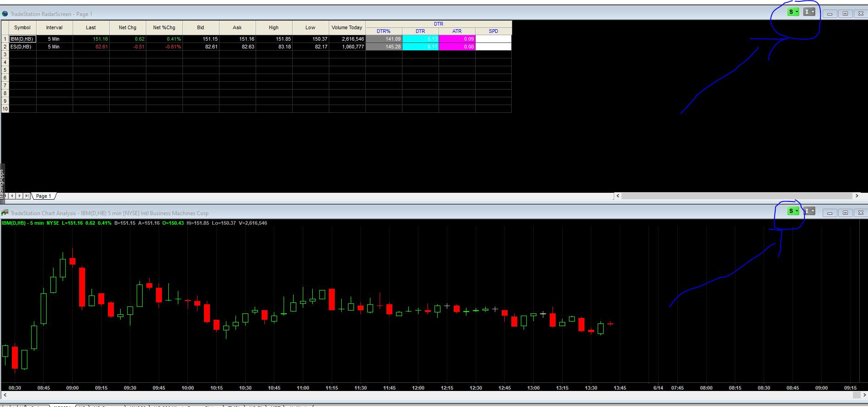This screenshot has width=868, height=407.
Task: Select the ES(D,HB) symbol cell
Action: [22, 47]
